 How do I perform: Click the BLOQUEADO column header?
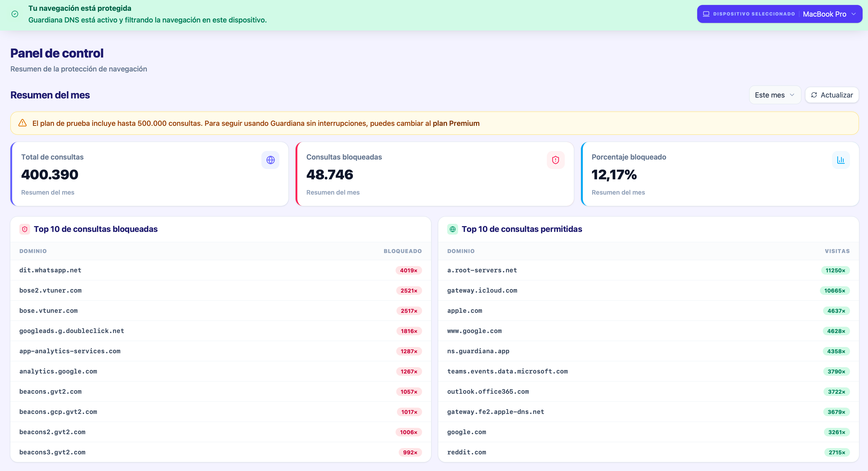402,251
